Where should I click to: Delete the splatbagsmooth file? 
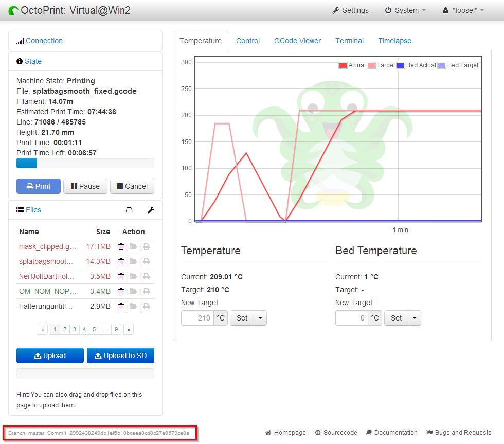[121, 261]
